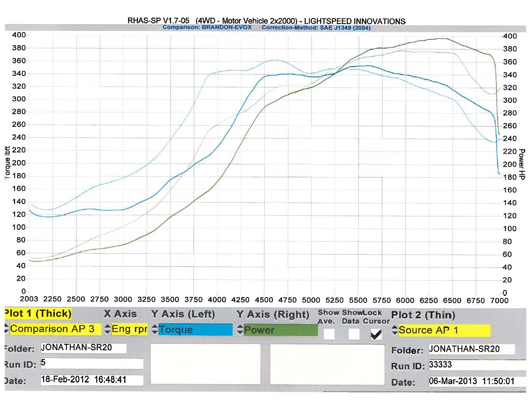Click the empty notes box under Y Axis (Right)
The width and height of the screenshot is (532, 410).
tap(327, 364)
